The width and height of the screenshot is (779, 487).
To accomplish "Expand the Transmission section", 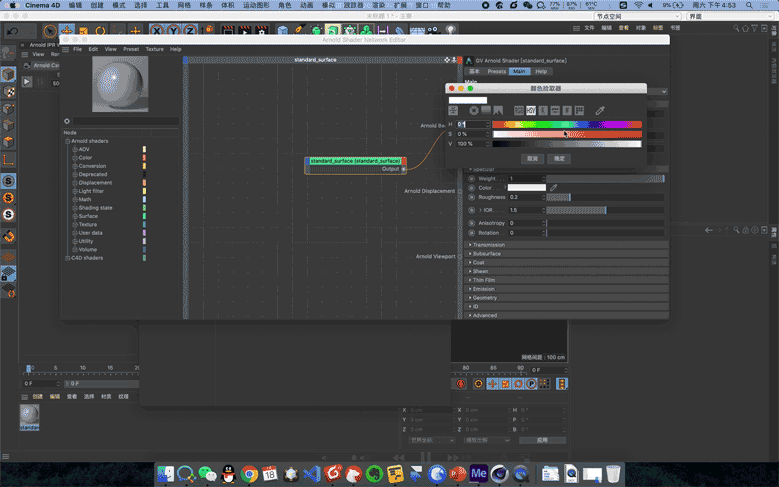I will pyautogui.click(x=566, y=245).
